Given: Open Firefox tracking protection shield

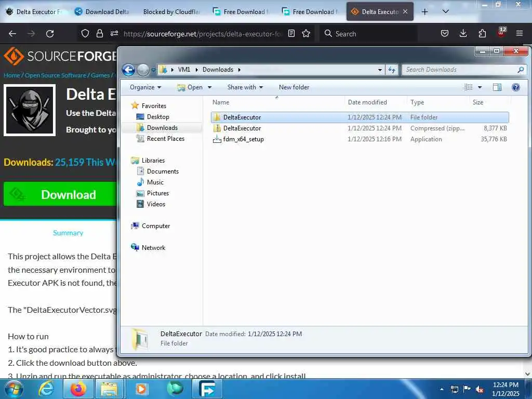Looking at the screenshot, I should click(x=85, y=33).
